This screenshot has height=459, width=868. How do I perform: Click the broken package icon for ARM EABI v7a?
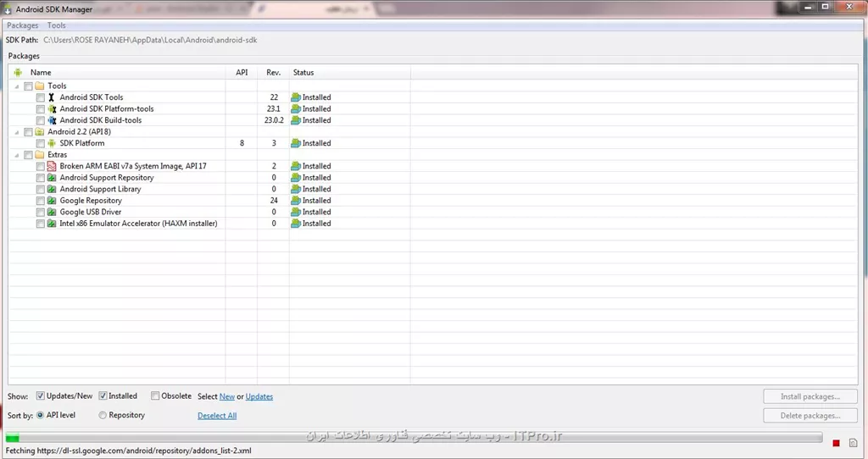[52, 166]
